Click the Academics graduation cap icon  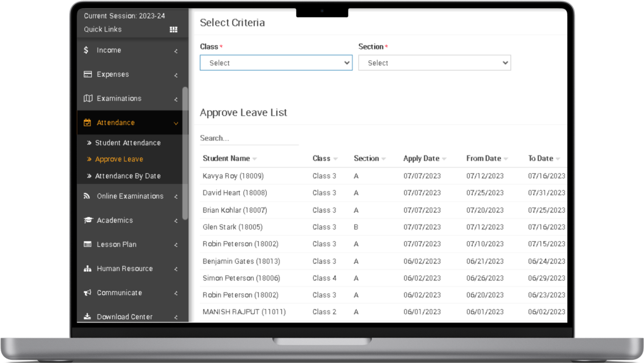(x=88, y=220)
